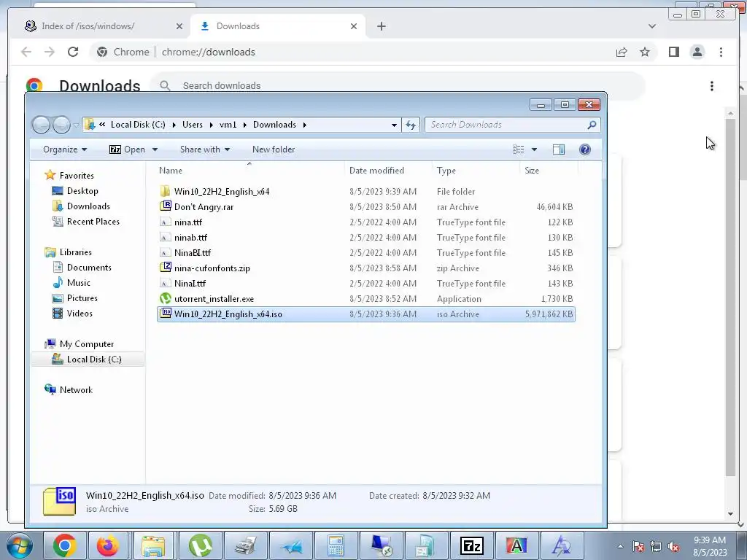The height and width of the screenshot is (560, 747).
Task: Show hidden tray icons arrow
Action: click(620, 546)
